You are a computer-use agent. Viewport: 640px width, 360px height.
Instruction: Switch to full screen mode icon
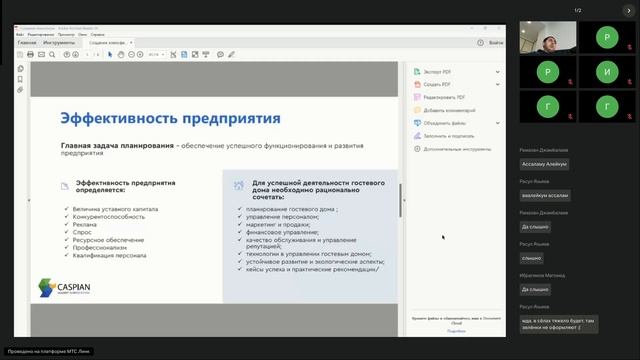[195, 54]
